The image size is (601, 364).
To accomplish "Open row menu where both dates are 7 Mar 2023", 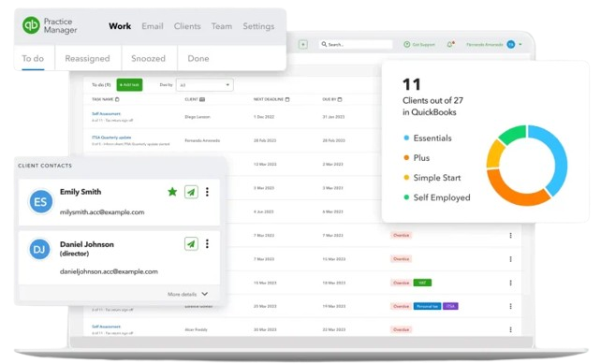I will click(x=510, y=235).
